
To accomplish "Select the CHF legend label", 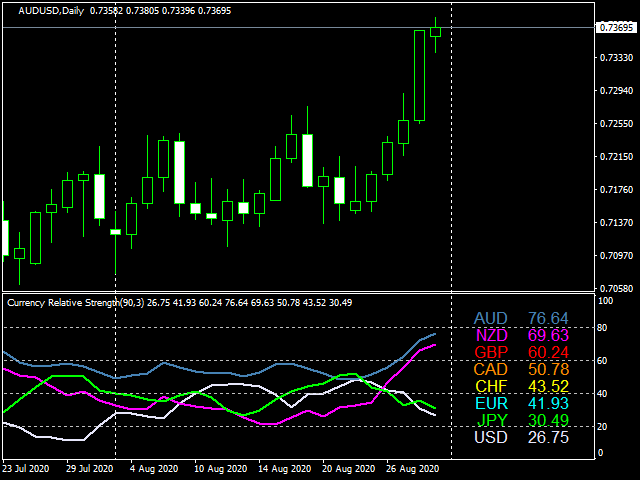I will pos(491,387).
